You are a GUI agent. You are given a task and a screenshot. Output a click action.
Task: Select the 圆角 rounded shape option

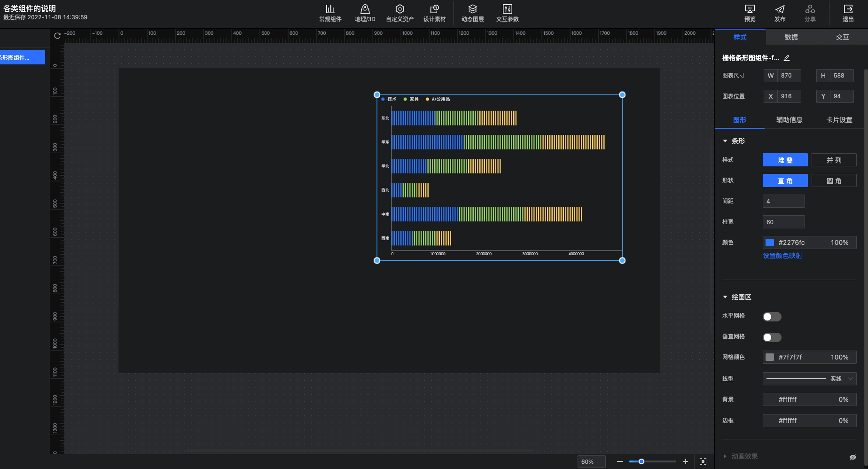[834, 180]
